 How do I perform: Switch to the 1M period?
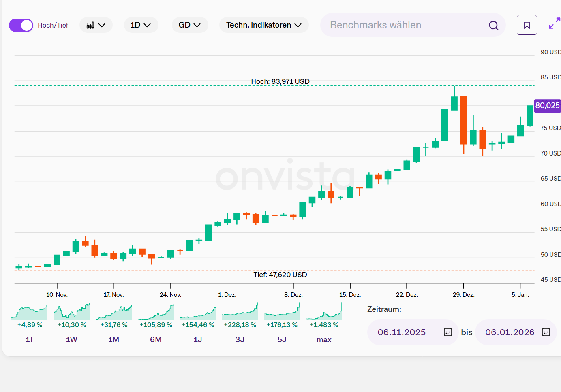click(114, 339)
